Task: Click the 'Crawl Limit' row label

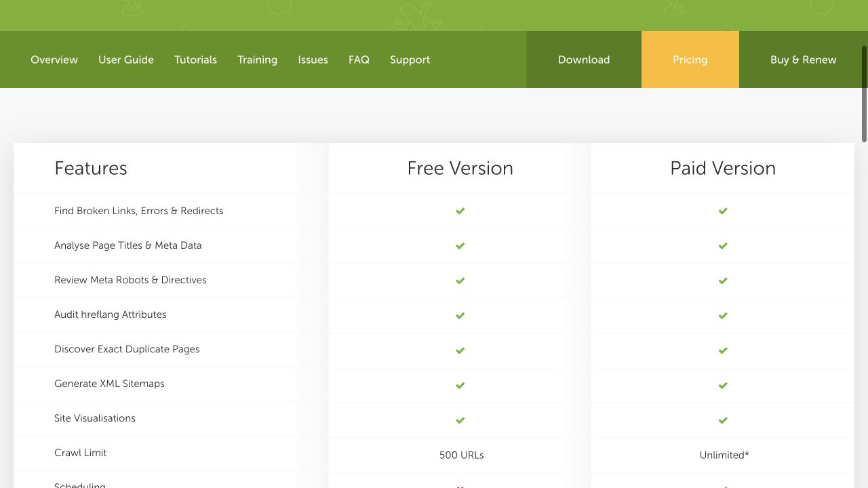Action: pos(81,453)
